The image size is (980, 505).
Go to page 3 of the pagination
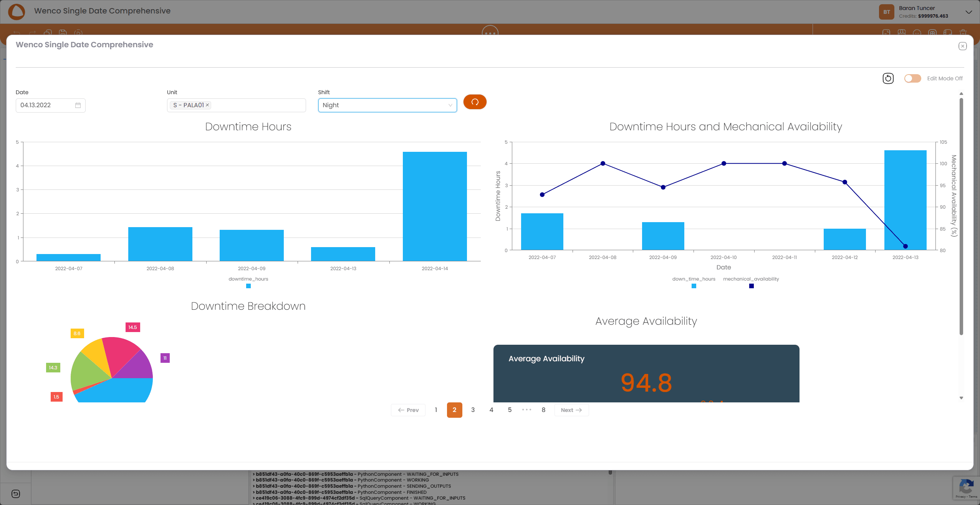[473, 410]
